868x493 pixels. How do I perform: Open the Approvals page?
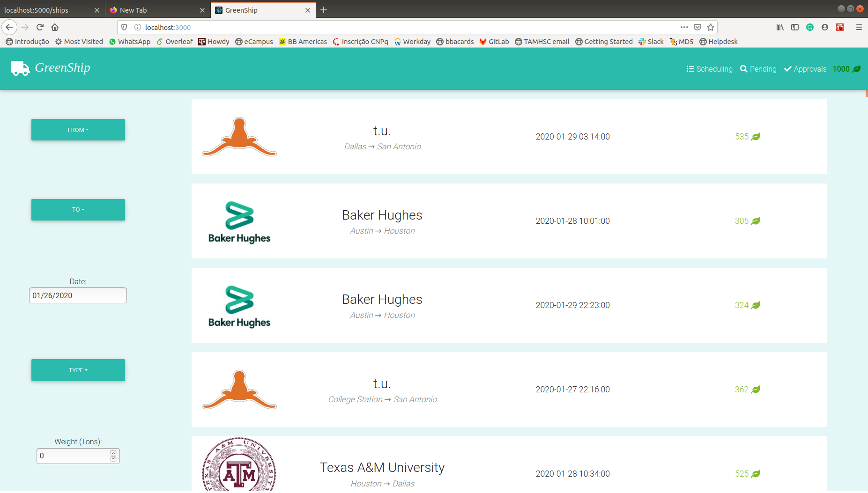(805, 69)
